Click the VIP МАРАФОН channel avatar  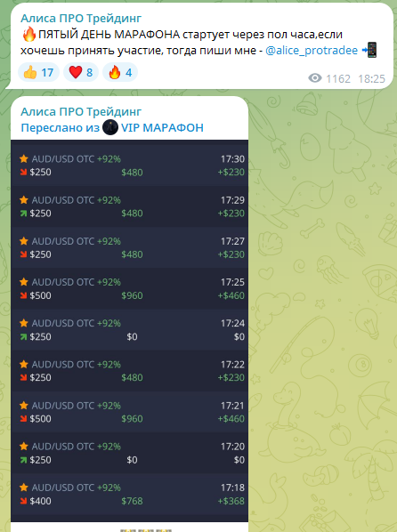pyautogui.click(x=110, y=127)
